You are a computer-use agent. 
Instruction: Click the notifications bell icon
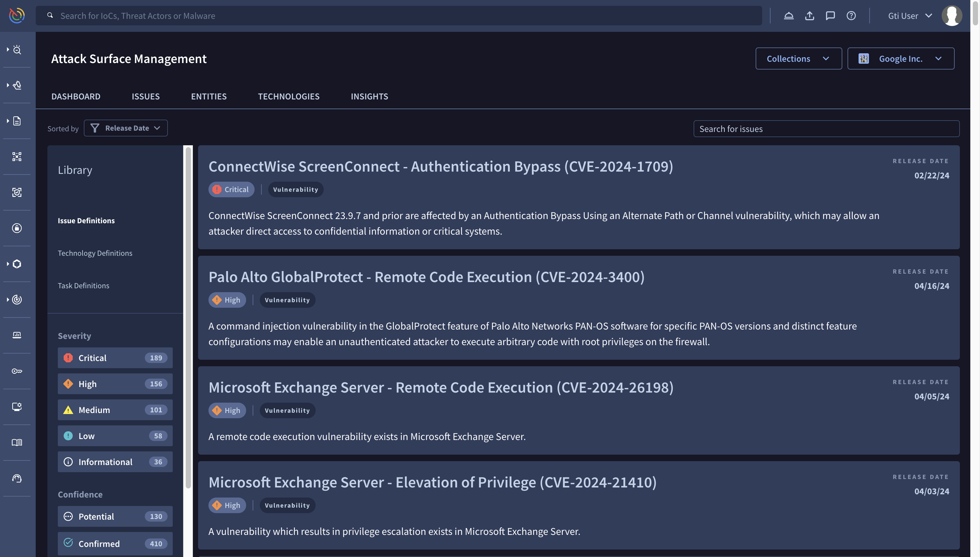click(789, 16)
